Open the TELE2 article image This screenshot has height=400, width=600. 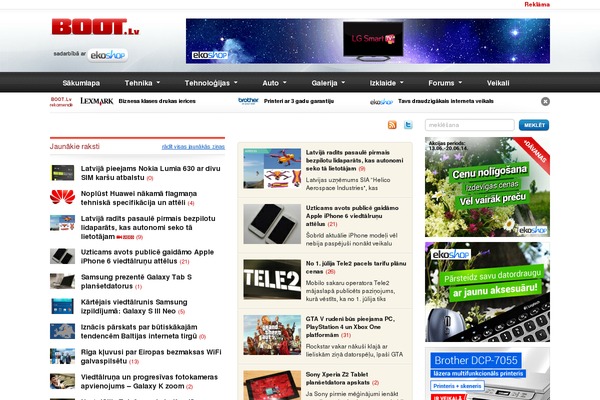tap(272, 279)
